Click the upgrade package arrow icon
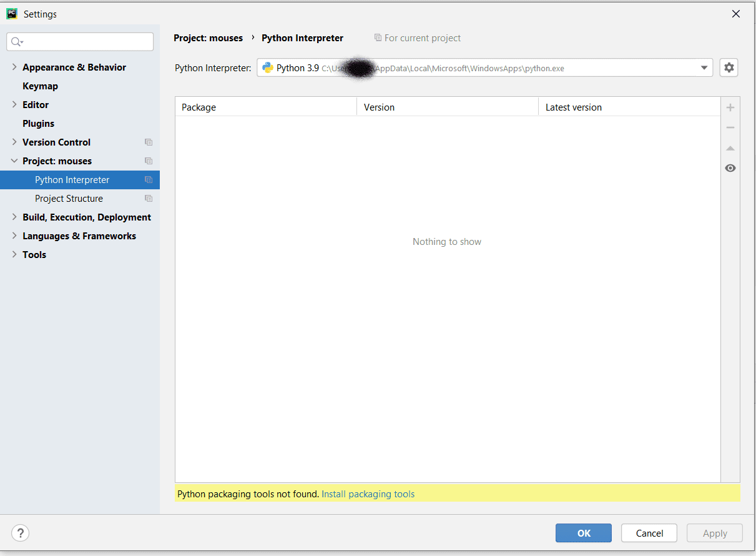The image size is (756, 556). click(x=730, y=148)
